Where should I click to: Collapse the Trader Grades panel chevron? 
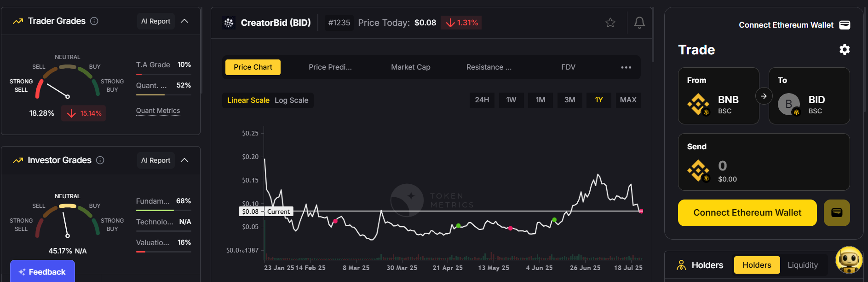(184, 21)
